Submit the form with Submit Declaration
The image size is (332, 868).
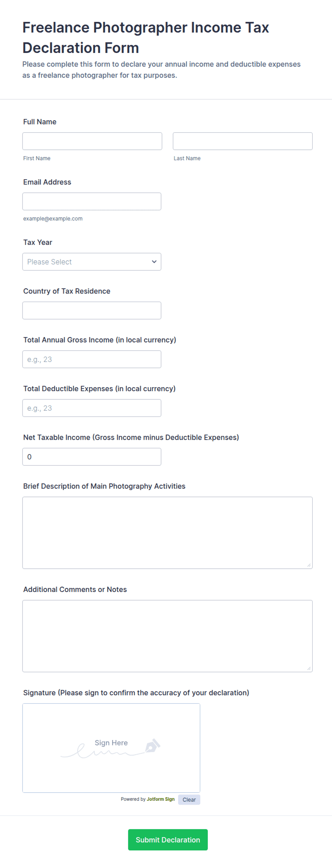(168, 840)
